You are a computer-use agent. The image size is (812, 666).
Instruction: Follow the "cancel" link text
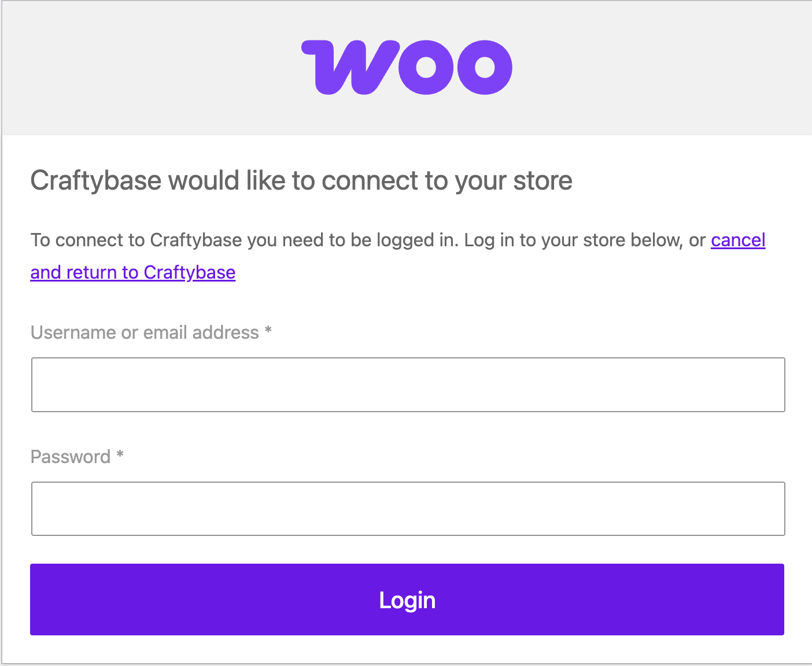click(x=738, y=240)
